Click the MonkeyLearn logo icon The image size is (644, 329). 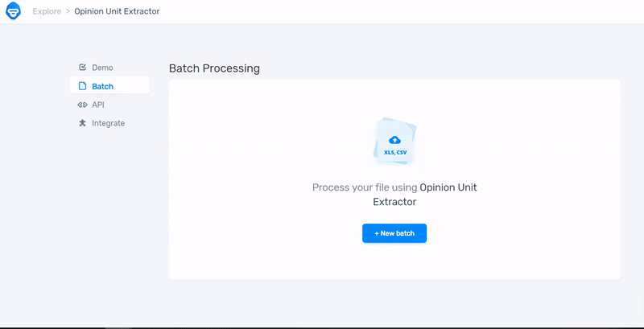[x=13, y=12]
